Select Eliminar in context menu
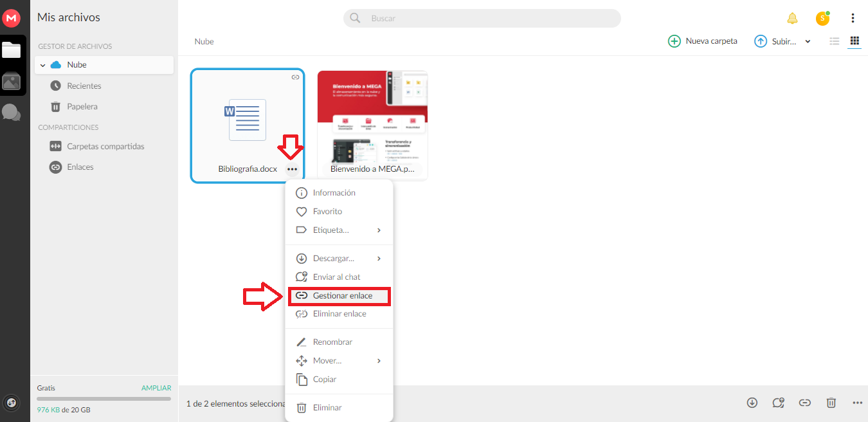The image size is (868, 422). coord(339,408)
